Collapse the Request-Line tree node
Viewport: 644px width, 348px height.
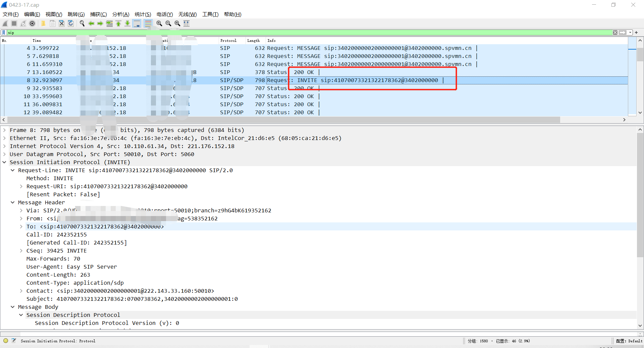pos(13,170)
